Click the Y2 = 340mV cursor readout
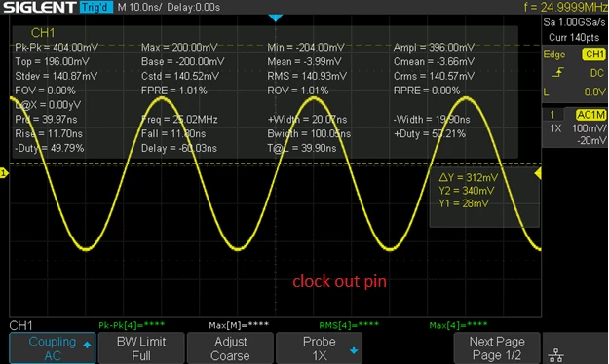 (467, 191)
